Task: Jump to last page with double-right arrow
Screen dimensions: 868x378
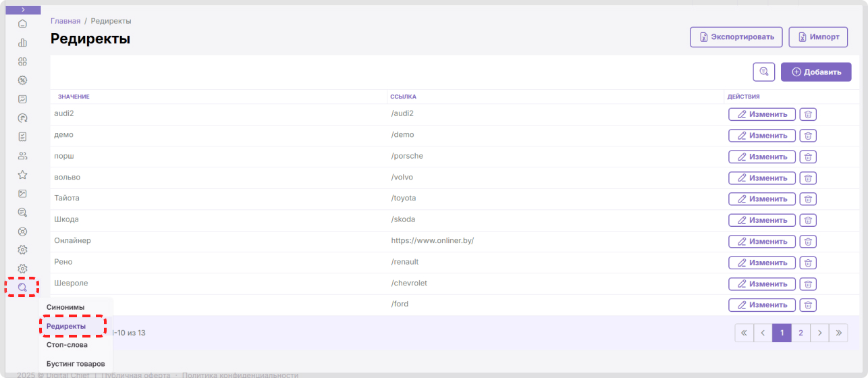Action: click(838, 333)
